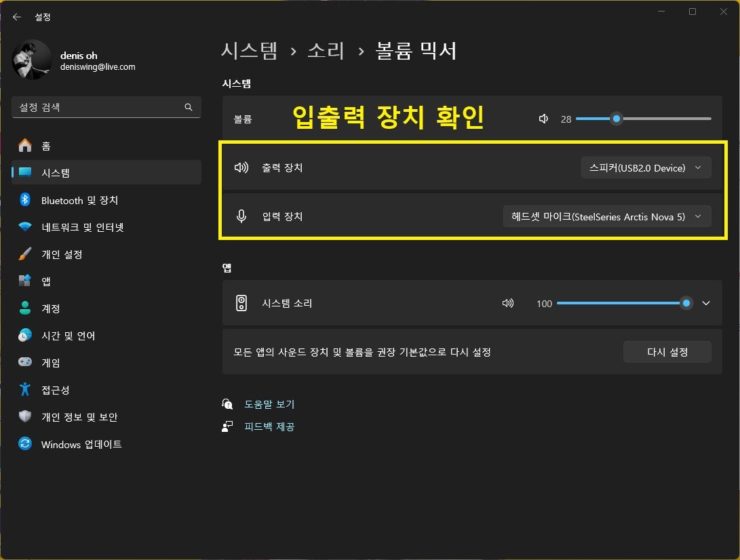The image size is (740, 560).
Task: Open 개인 설정 section
Action: [x=106, y=254]
